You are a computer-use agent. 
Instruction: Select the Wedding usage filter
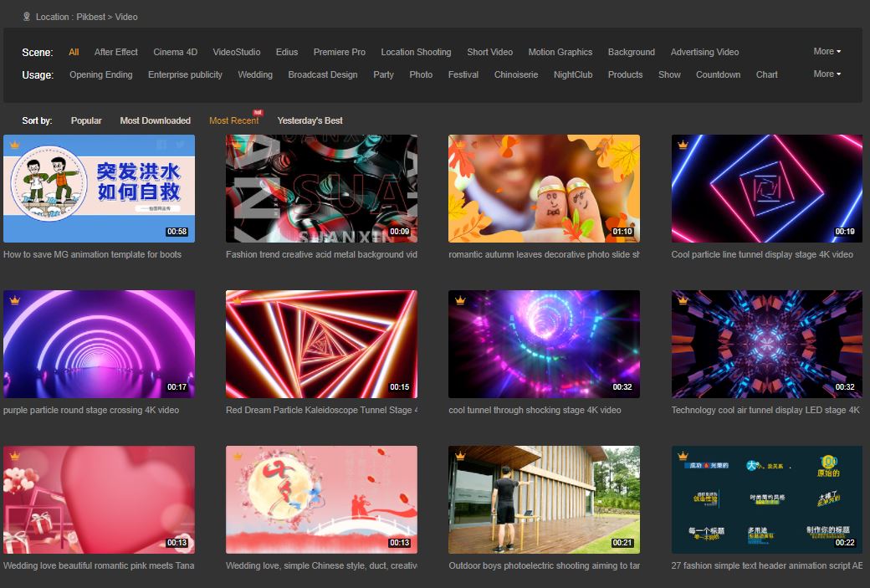pyautogui.click(x=255, y=75)
